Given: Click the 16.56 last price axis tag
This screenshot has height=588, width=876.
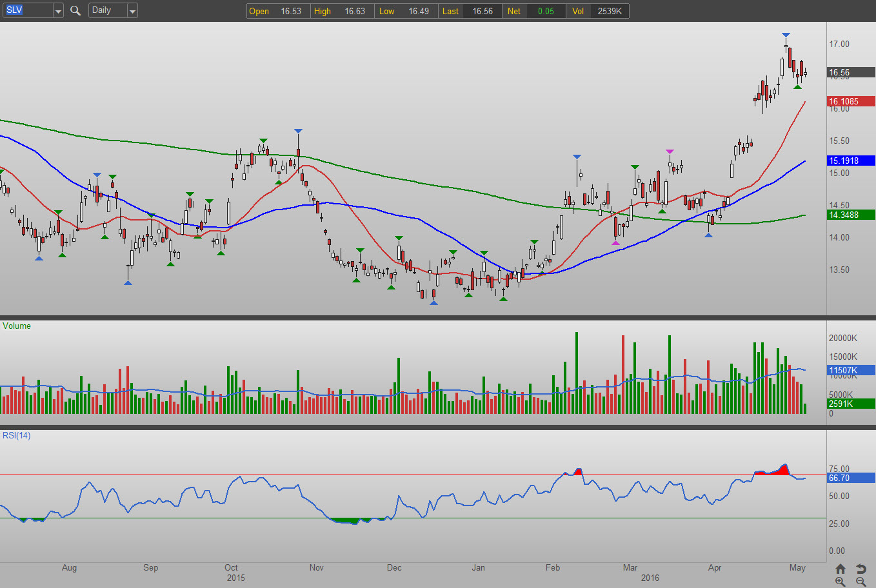Looking at the screenshot, I should tap(850, 73).
